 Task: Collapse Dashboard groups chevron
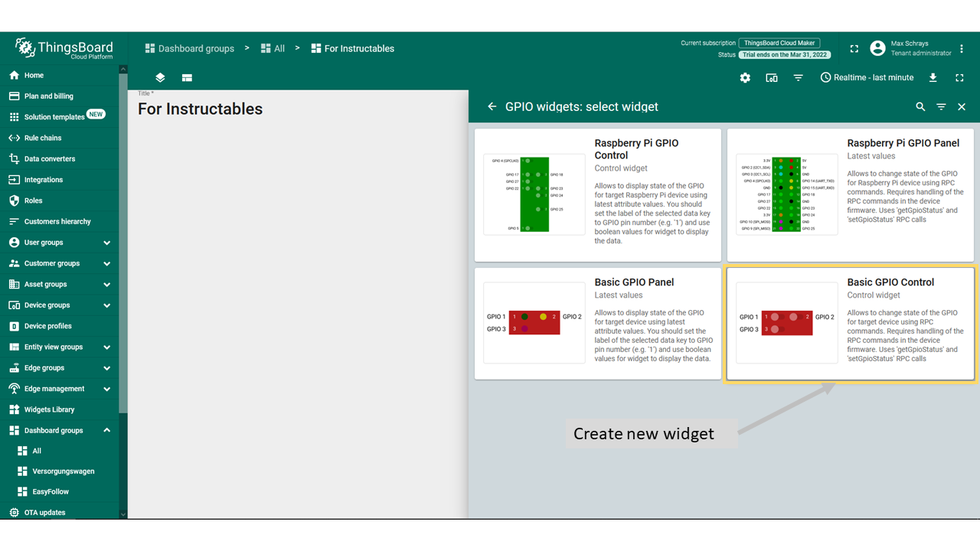(106, 430)
